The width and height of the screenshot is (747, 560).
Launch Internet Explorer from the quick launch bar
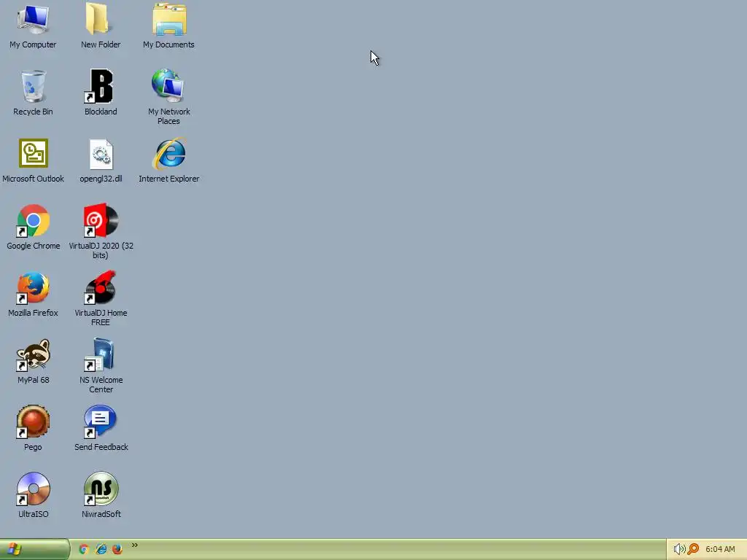(x=101, y=549)
